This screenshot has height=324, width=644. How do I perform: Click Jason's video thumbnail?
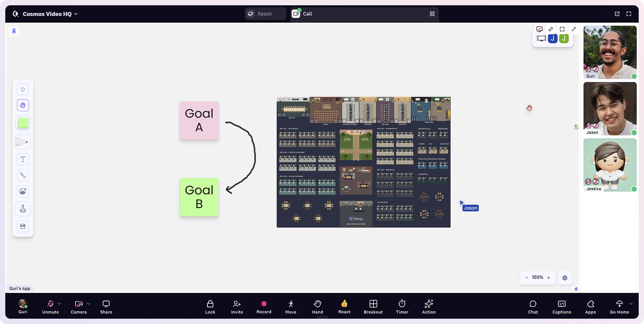coord(610,109)
